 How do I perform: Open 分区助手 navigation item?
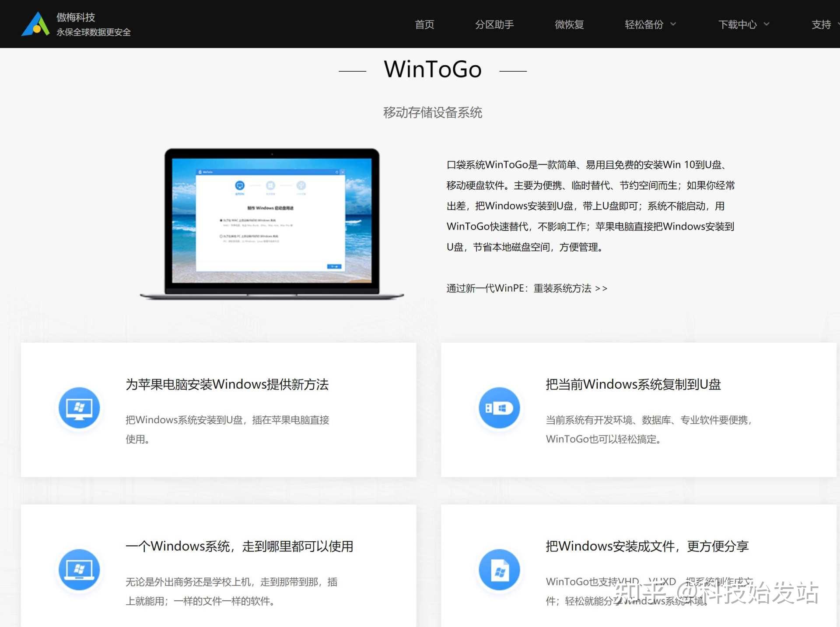coord(494,24)
